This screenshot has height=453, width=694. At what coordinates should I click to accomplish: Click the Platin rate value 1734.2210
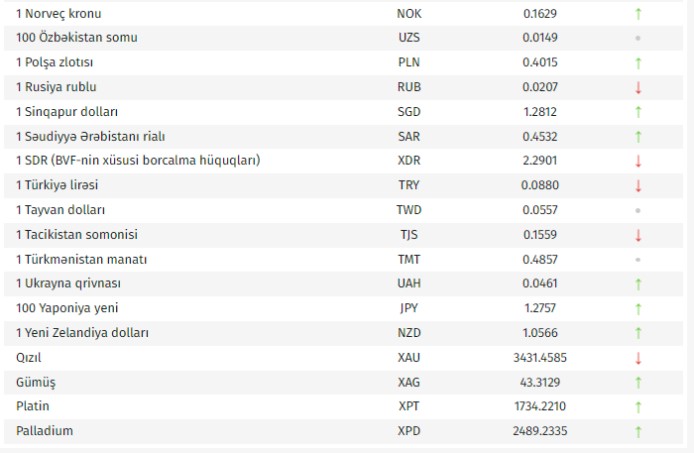[541, 407]
